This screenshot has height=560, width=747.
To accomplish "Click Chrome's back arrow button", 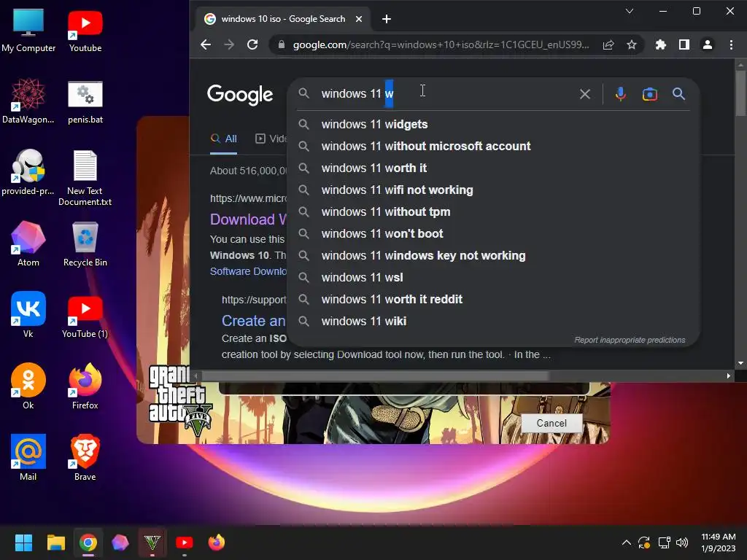I will [x=206, y=44].
